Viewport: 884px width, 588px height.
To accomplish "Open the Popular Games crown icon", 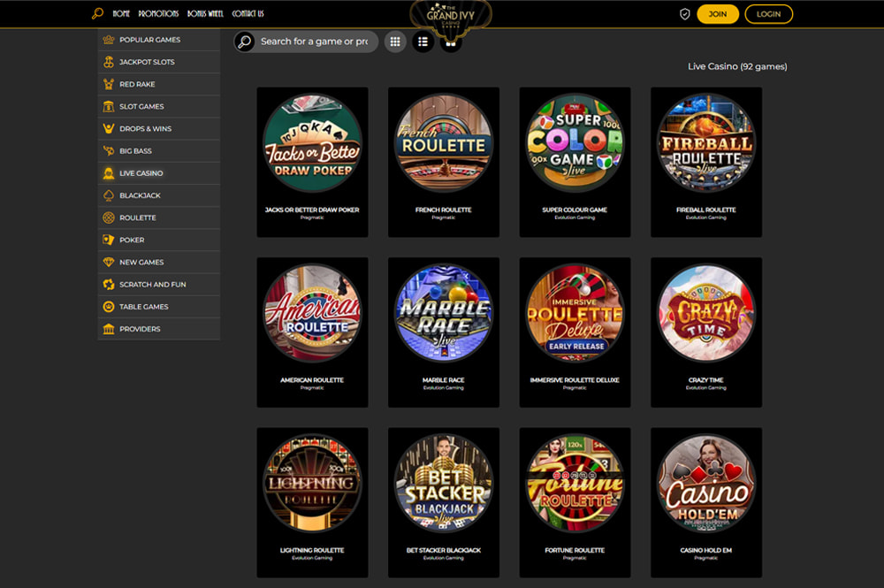I will [x=109, y=40].
